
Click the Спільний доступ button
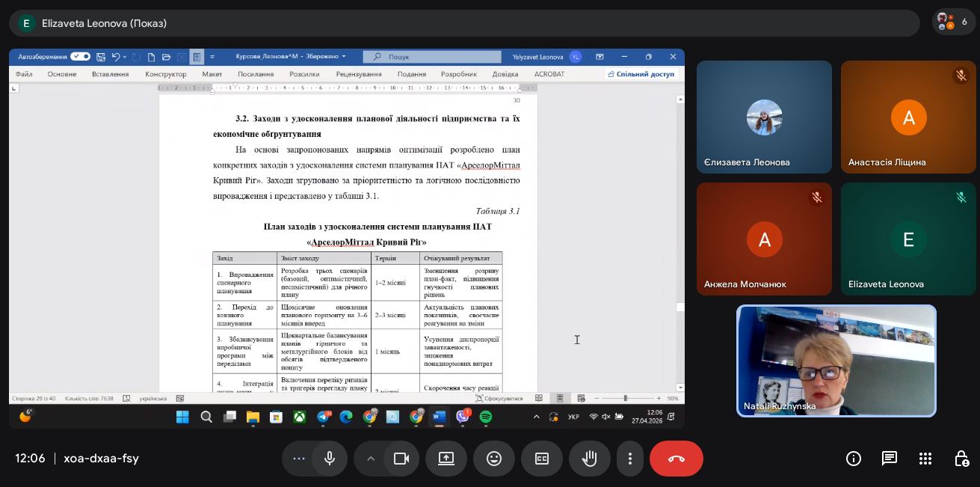tap(641, 74)
